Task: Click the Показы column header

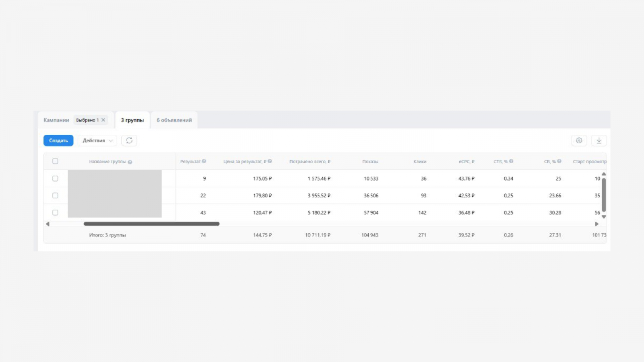Action: [370, 162]
